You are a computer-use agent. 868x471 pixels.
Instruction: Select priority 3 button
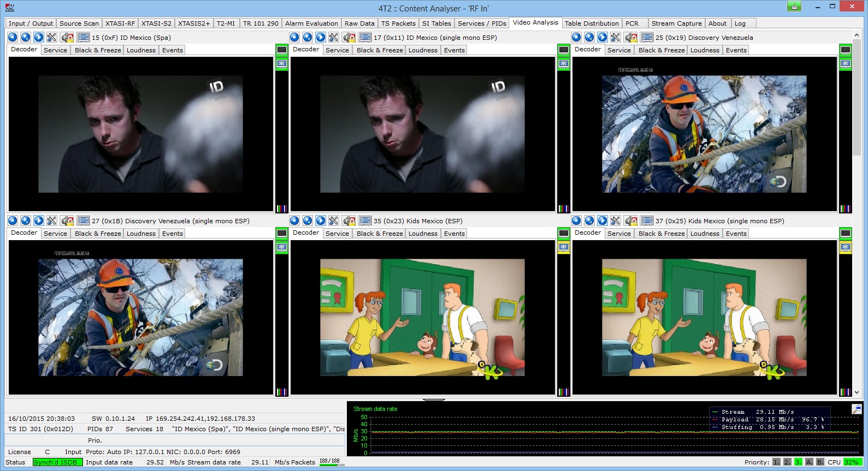(x=798, y=462)
